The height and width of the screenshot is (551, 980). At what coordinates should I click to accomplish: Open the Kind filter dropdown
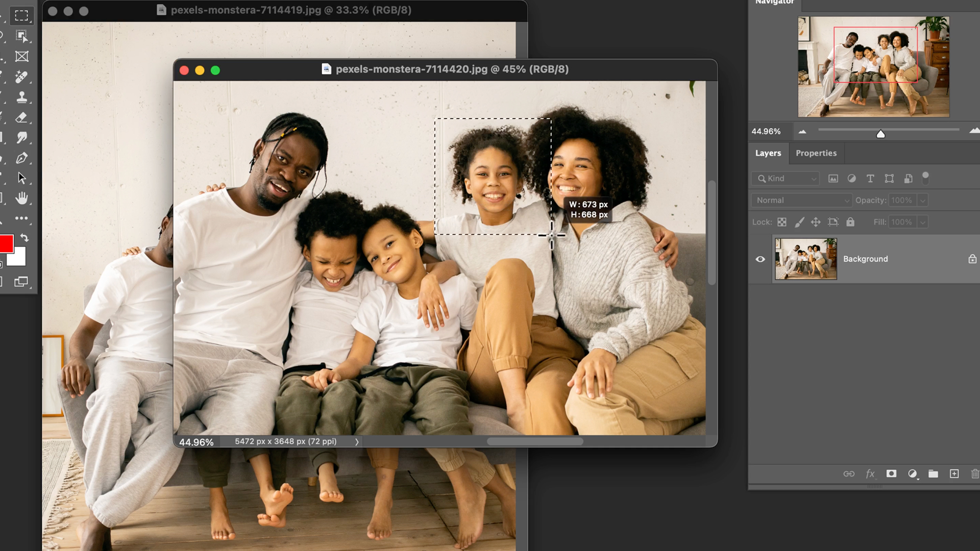pos(785,179)
